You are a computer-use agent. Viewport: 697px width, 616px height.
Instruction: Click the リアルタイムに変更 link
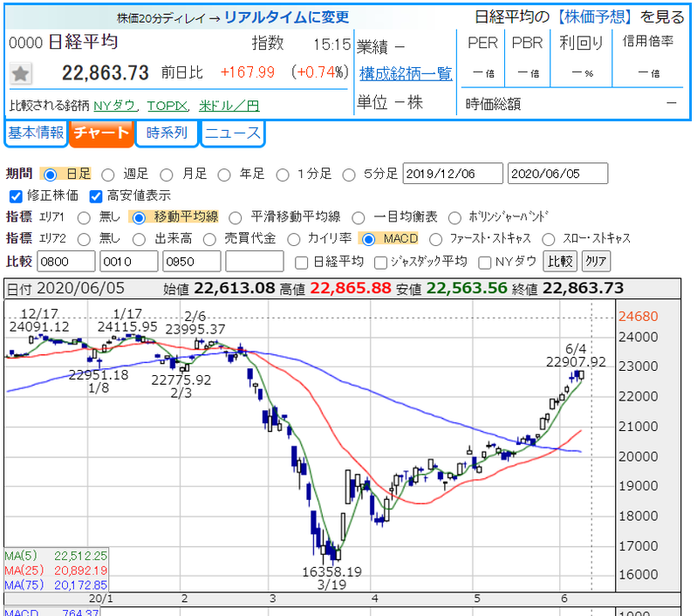point(287,17)
